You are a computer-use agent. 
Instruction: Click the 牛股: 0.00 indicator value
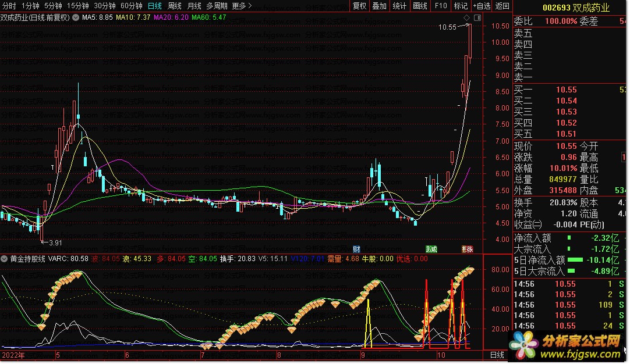click(378, 259)
